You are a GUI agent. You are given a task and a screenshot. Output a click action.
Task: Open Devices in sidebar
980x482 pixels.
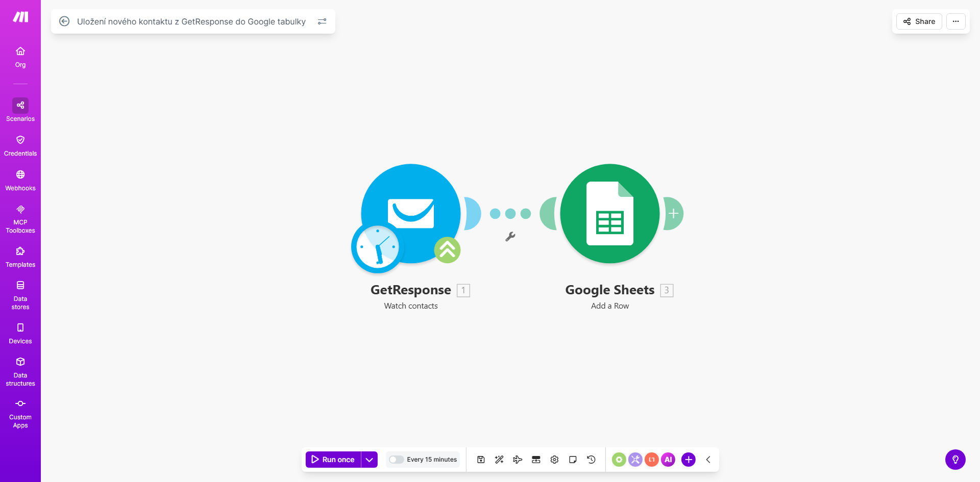pos(20,334)
